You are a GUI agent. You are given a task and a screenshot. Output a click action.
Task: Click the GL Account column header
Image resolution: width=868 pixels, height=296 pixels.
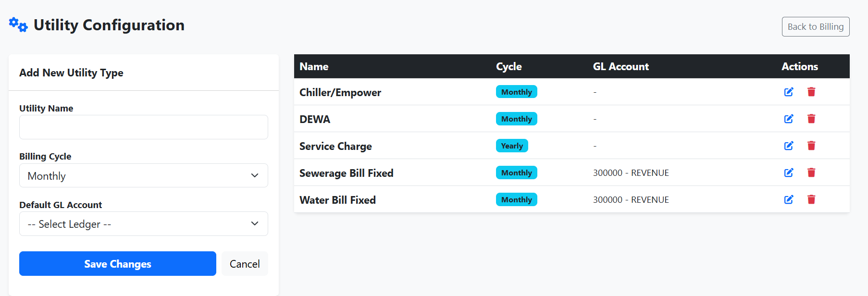click(621, 67)
